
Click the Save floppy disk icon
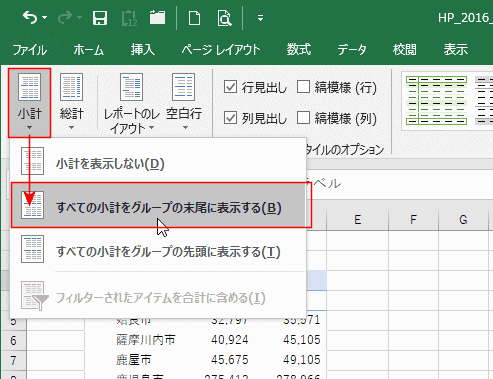point(100,18)
